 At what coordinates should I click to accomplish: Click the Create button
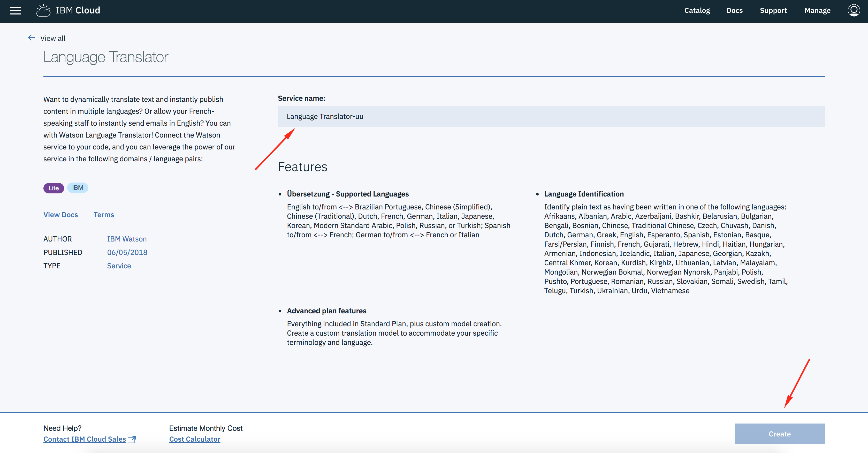(779, 434)
